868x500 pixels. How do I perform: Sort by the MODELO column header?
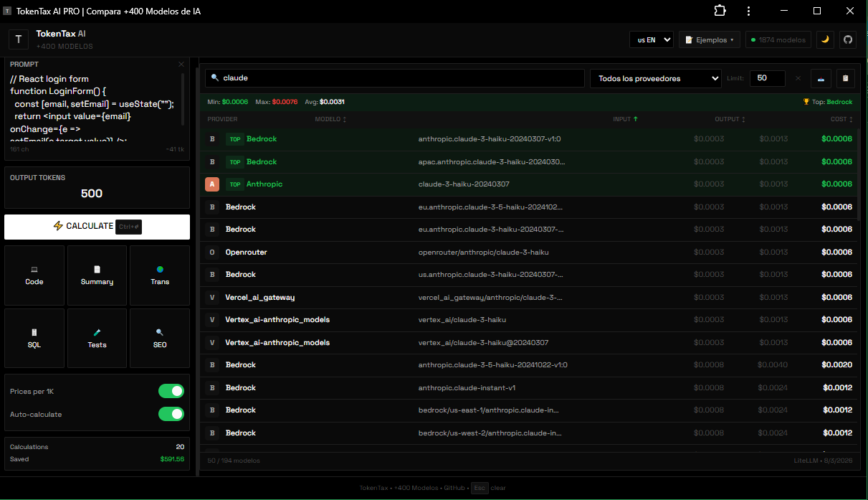(330, 119)
